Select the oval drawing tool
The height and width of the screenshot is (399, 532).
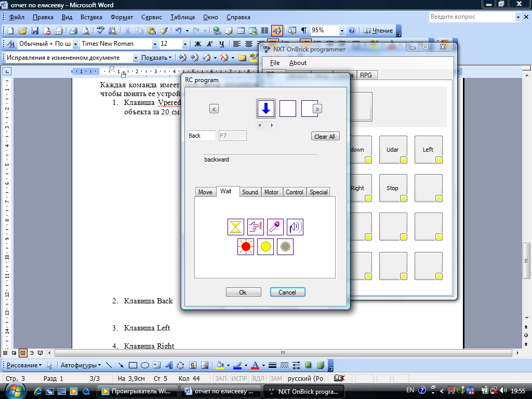(145, 365)
